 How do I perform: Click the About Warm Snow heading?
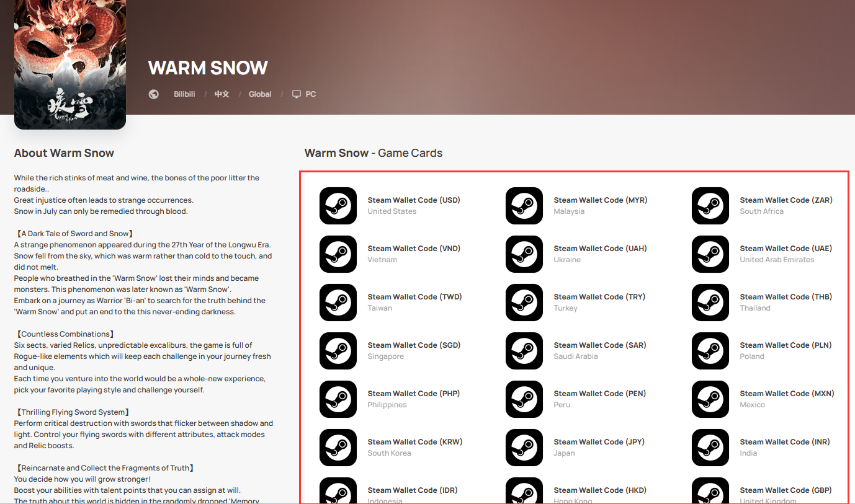click(x=65, y=153)
